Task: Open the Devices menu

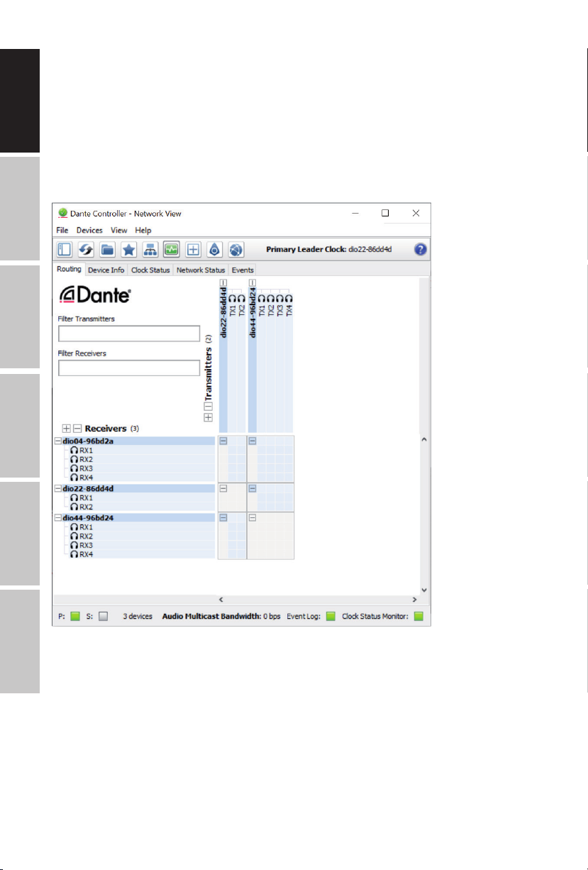Action: point(89,231)
